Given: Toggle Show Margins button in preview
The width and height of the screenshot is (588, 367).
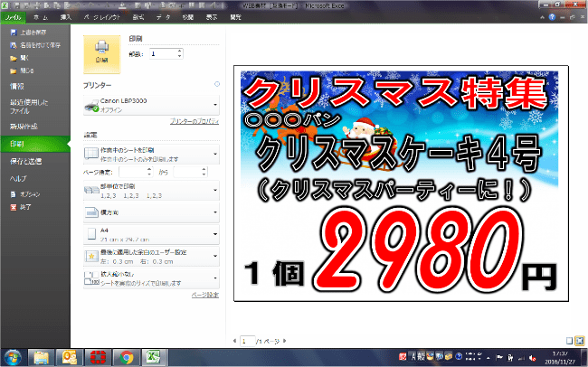Looking at the screenshot, I should (569, 341).
